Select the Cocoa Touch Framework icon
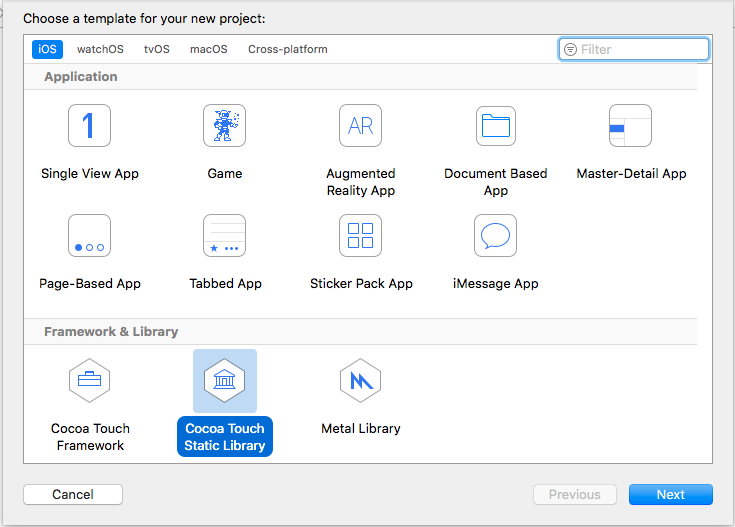 (x=89, y=381)
